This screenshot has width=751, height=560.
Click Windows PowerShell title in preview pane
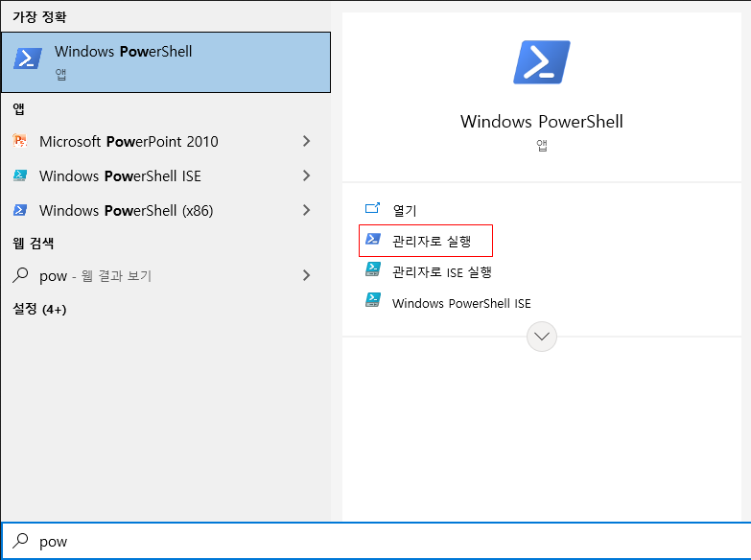542,122
